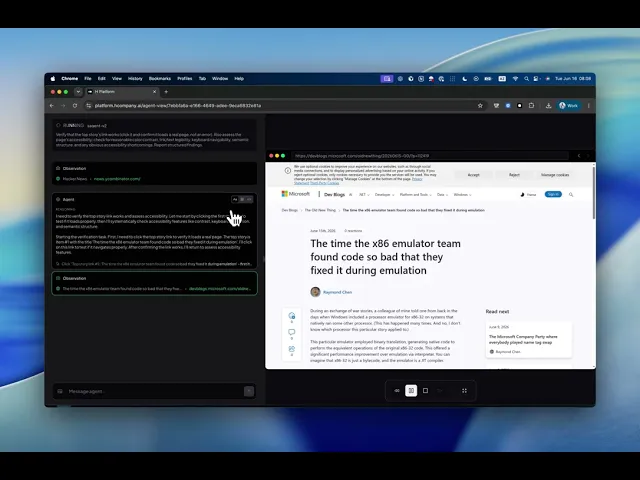Open the Bookmarks menu

[160, 79]
